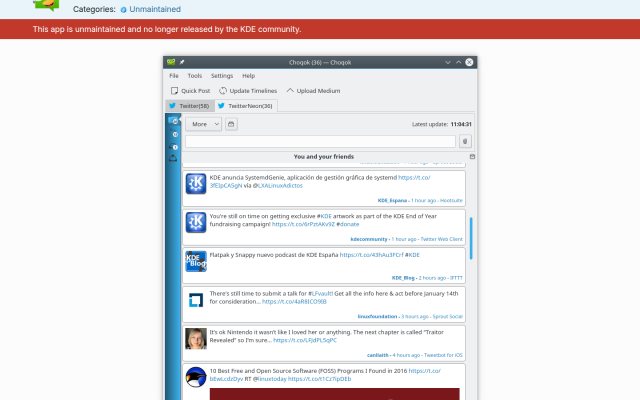The width and height of the screenshot is (640, 400).
Task: Open the @LXALinuxAdictos mention link
Action: 278,185
